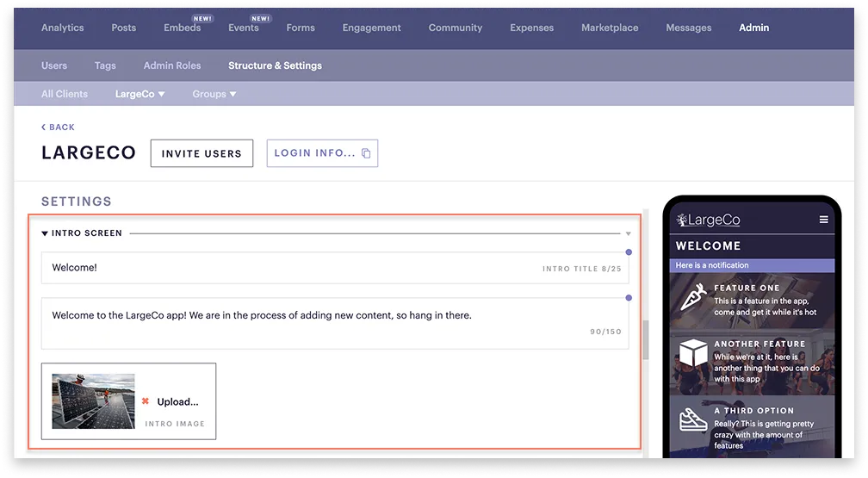The width and height of the screenshot is (868, 478).
Task: Click the LargeCo logo in phone preview
Action: [x=708, y=220]
